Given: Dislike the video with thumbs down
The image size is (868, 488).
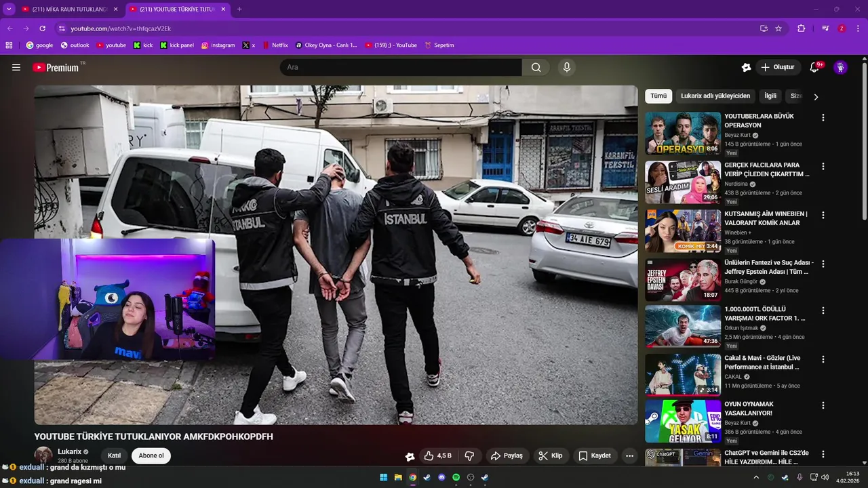Looking at the screenshot, I should click(469, 455).
